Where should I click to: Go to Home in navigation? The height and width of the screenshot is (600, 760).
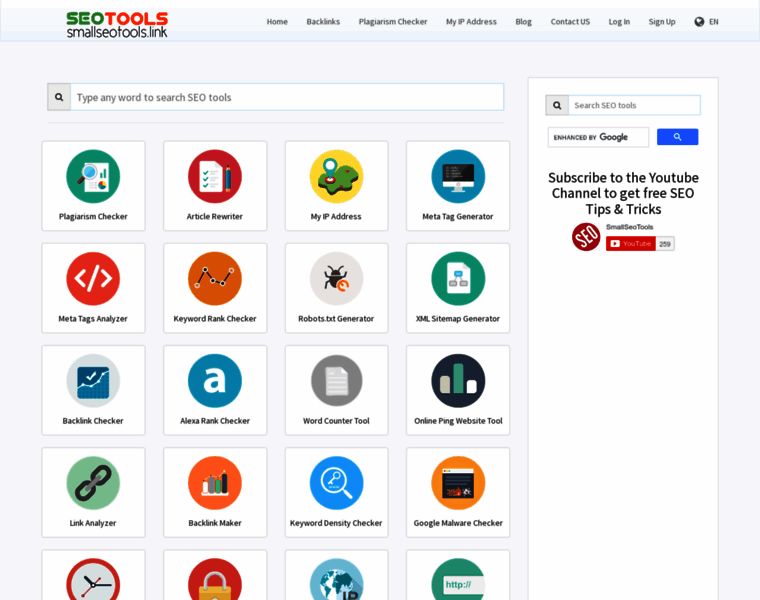coord(277,22)
